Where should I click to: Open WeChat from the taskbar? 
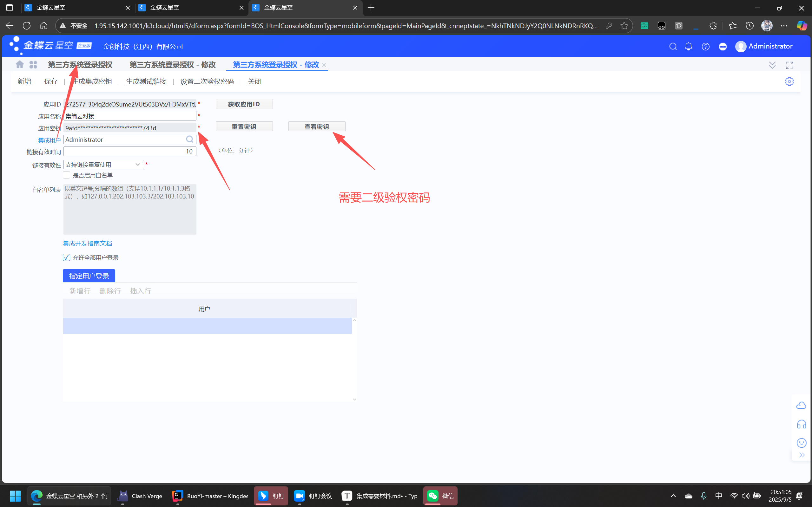click(x=440, y=496)
